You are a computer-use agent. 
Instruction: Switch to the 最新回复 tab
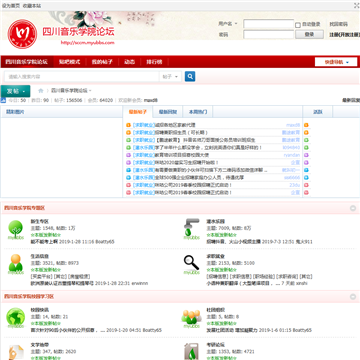168,112
